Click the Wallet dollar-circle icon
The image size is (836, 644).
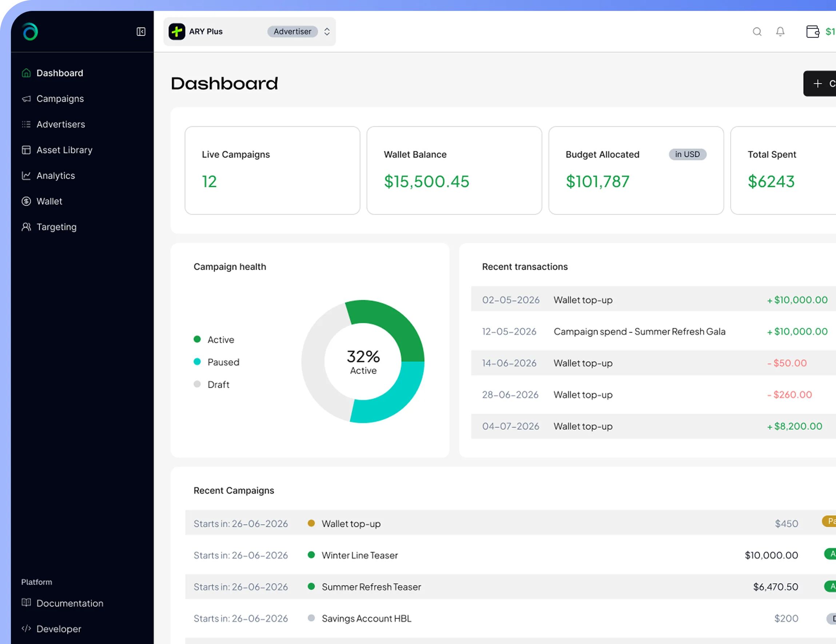click(26, 201)
